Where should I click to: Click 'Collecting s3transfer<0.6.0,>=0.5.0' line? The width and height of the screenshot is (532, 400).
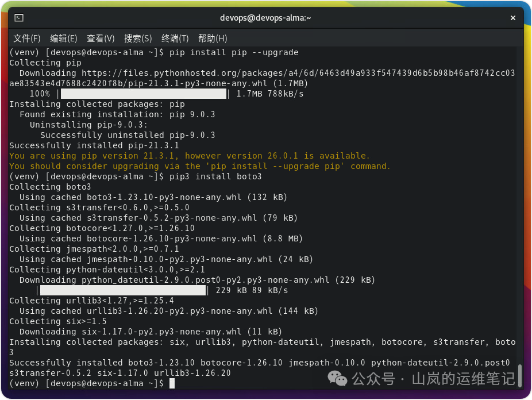(x=99, y=207)
